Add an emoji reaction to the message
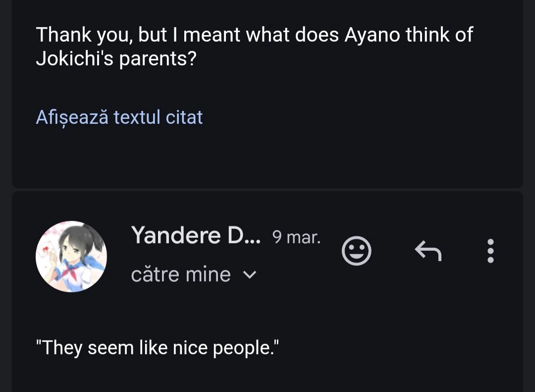 pyautogui.click(x=356, y=251)
